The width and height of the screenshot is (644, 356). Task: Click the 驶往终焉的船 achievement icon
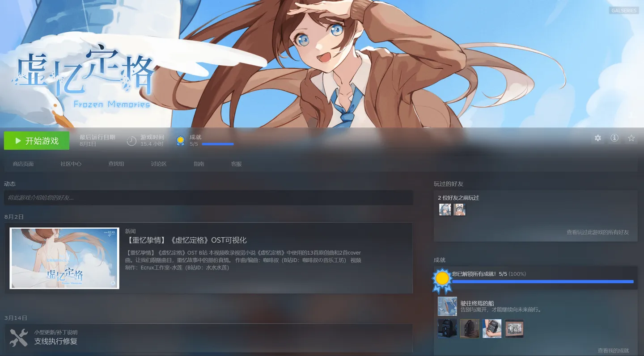[447, 306]
